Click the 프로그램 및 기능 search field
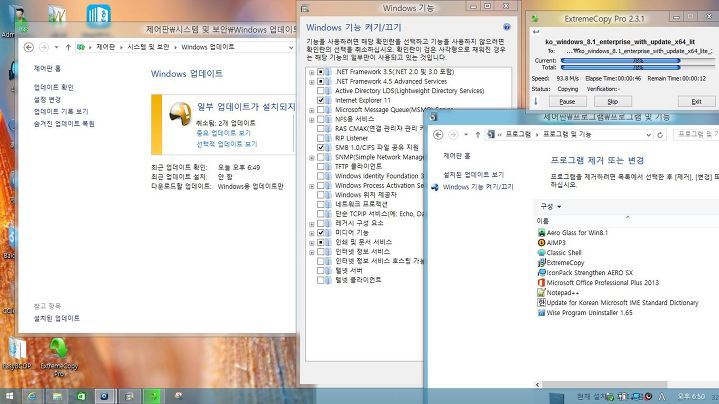This screenshot has width=719, height=404. coord(696,134)
